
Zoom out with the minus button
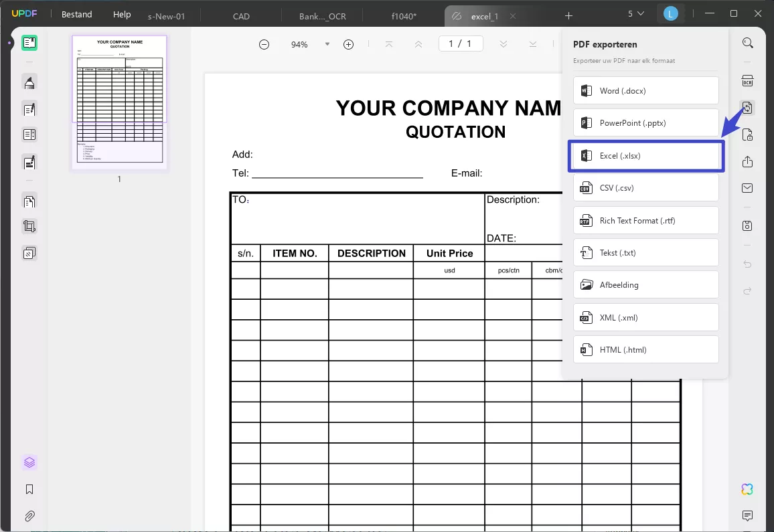[264, 44]
